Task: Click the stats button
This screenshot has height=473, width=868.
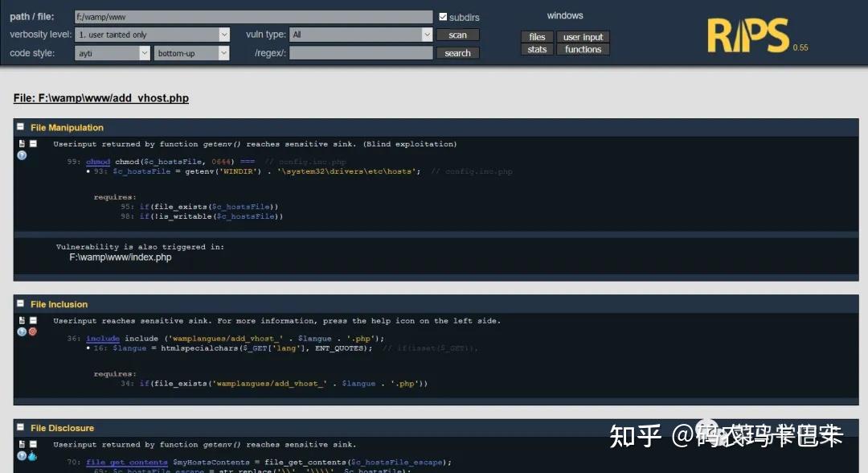Action: pos(536,48)
